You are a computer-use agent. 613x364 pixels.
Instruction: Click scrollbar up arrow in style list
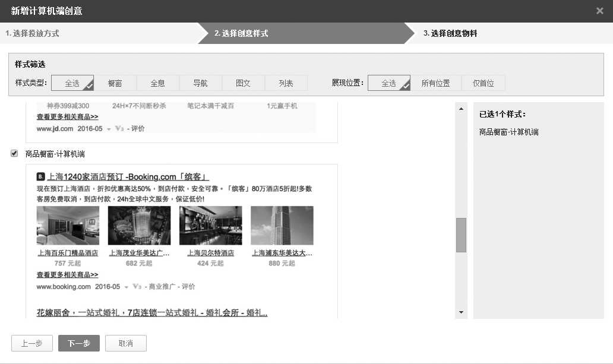coord(461,109)
